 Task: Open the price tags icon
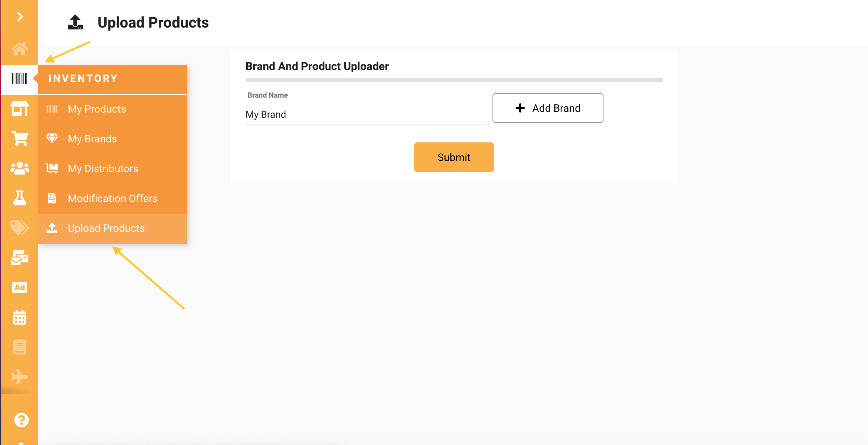(x=19, y=228)
